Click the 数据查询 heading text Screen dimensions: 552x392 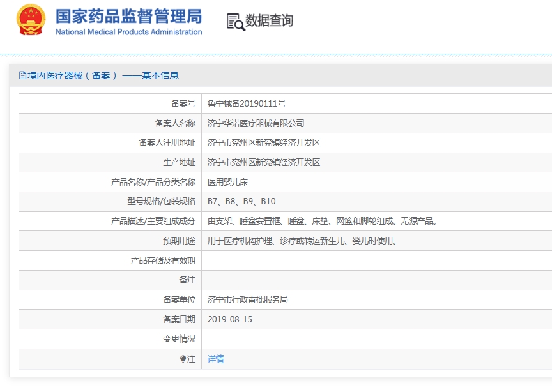tap(269, 20)
